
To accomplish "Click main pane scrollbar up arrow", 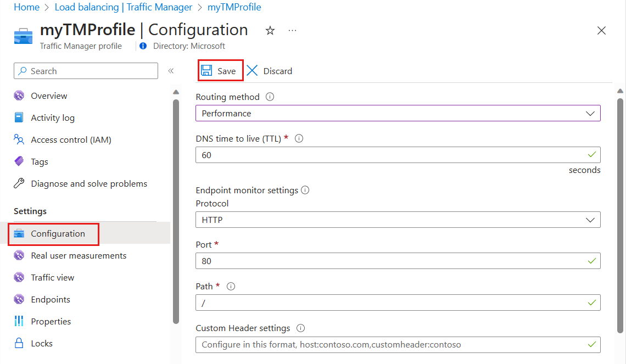I will [x=620, y=91].
